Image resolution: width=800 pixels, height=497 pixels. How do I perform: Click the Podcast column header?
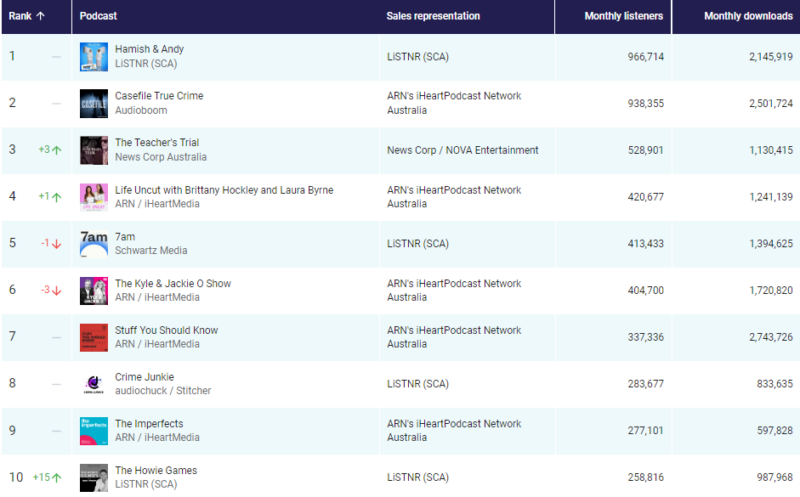coord(98,16)
